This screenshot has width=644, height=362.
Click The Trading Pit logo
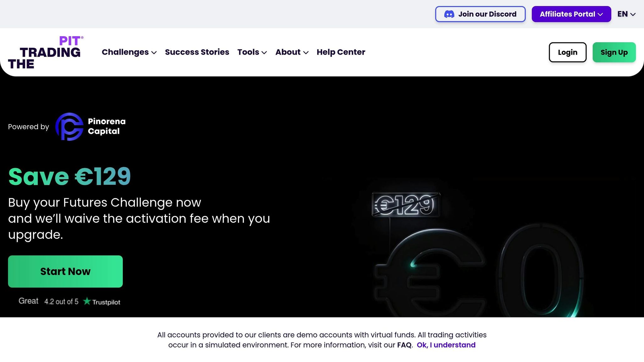(x=46, y=52)
